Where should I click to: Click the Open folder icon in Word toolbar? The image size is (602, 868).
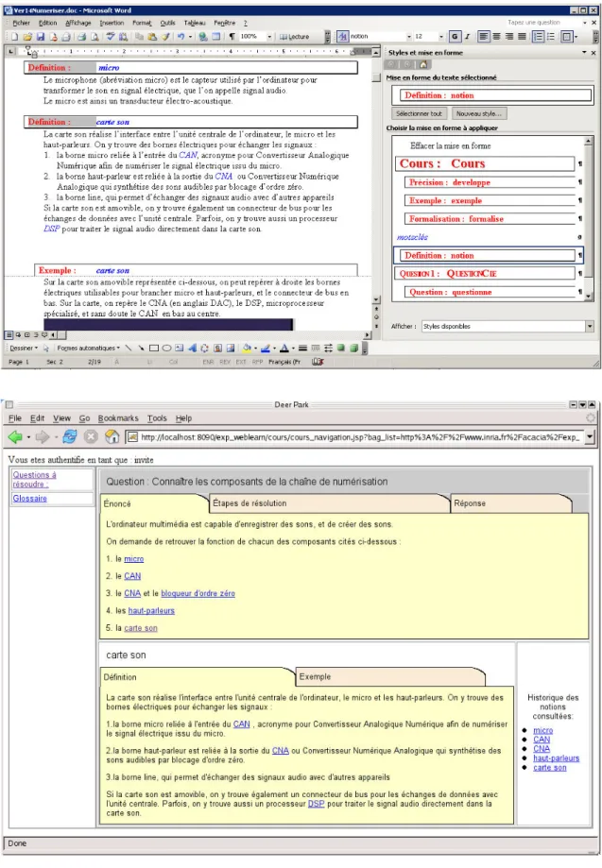coord(27,37)
